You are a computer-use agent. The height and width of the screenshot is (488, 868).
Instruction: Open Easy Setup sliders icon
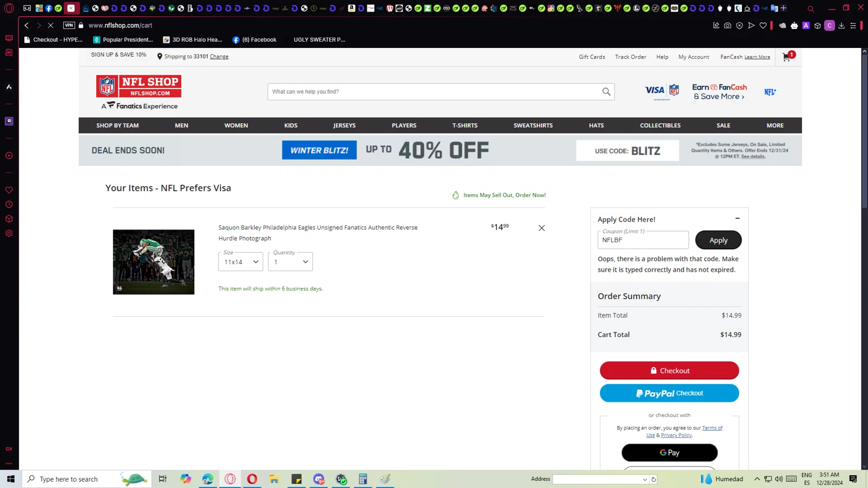click(853, 25)
